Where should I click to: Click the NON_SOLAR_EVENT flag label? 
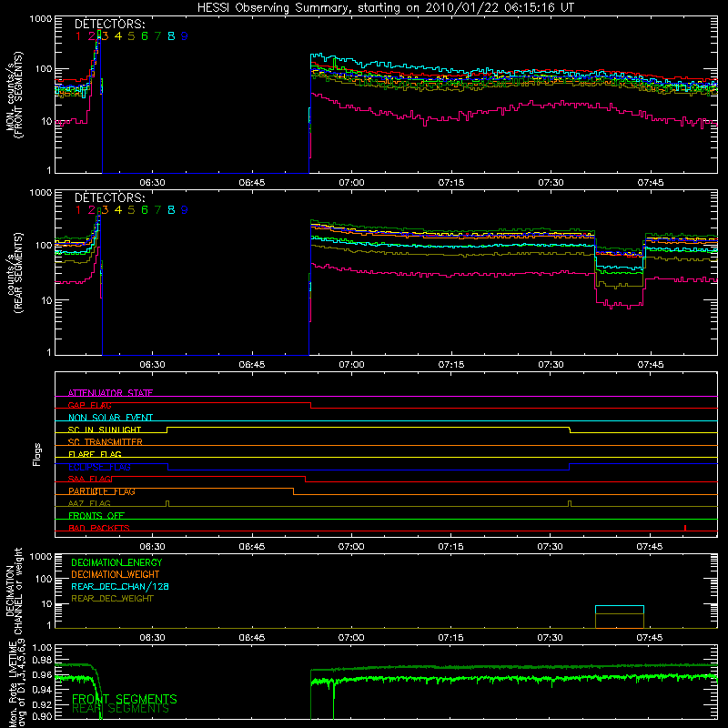110,418
